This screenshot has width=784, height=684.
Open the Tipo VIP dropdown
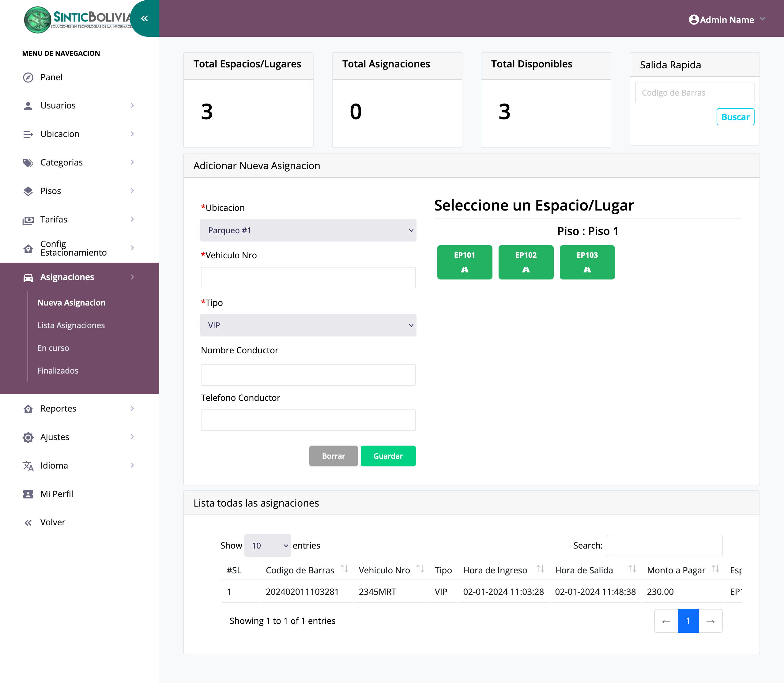308,325
